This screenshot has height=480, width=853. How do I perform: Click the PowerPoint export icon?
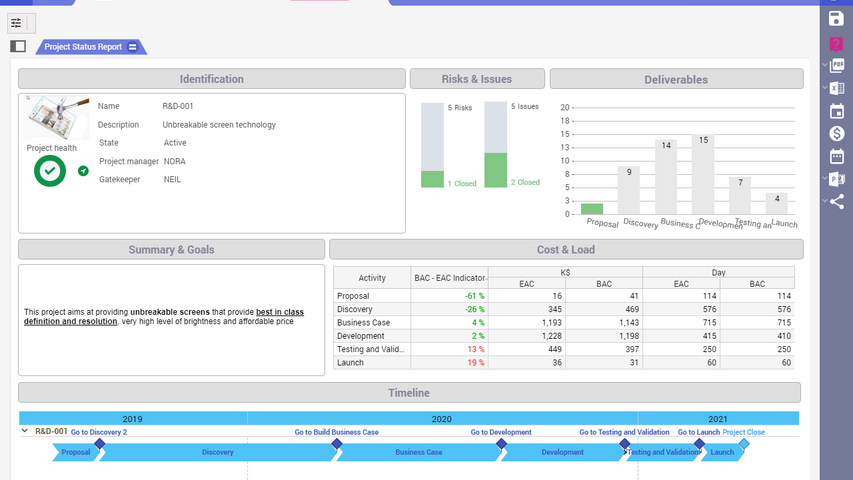pyautogui.click(x=837, y=179)
